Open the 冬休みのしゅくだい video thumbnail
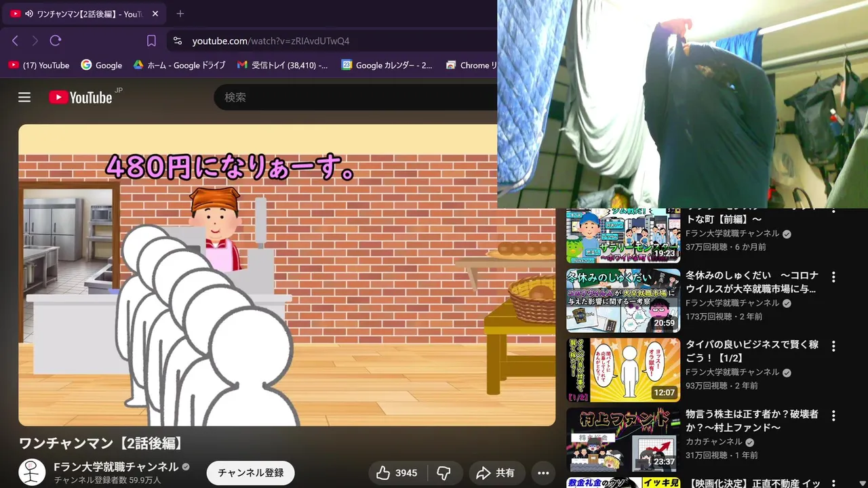The height and width of the screenshot is (488, 868). (x=623, y=300)
